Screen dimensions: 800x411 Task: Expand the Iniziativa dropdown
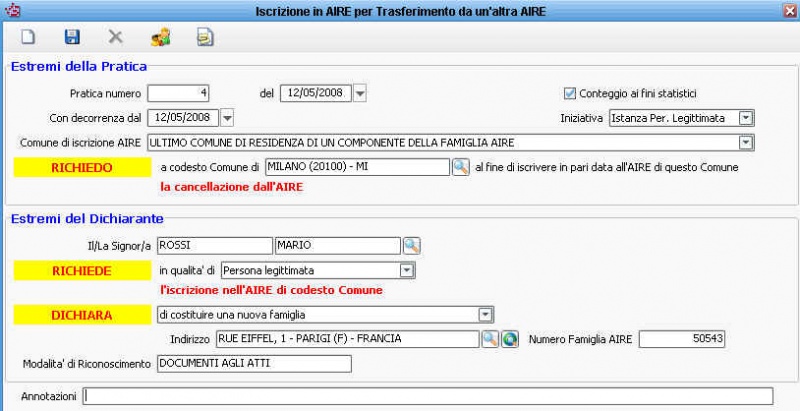[746, 118]
